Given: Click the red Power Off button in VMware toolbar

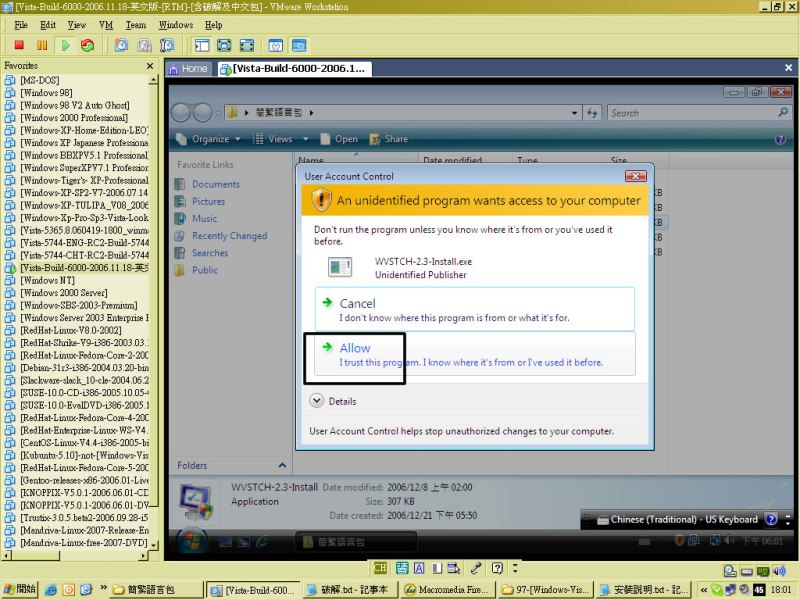Looking at the screenshot, I should [x=19, y=45].
